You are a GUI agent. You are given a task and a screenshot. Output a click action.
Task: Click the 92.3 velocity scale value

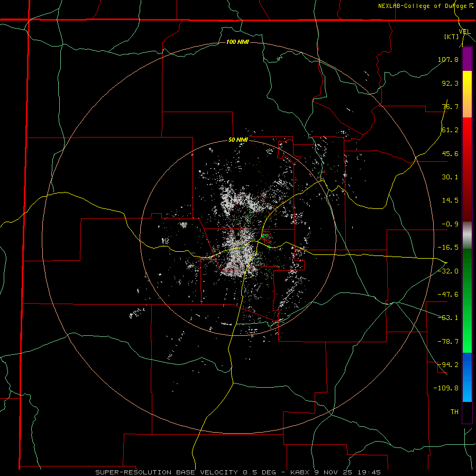point(450,83)
